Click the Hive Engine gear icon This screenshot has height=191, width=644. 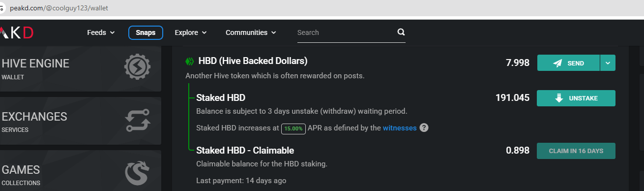tap(137, 67)
